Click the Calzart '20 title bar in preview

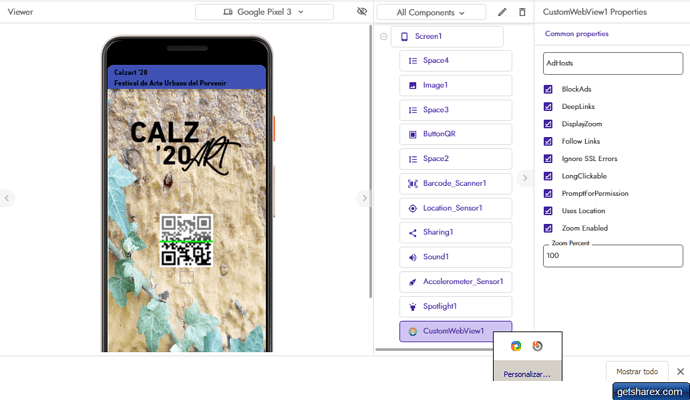(x=187, y=77)
